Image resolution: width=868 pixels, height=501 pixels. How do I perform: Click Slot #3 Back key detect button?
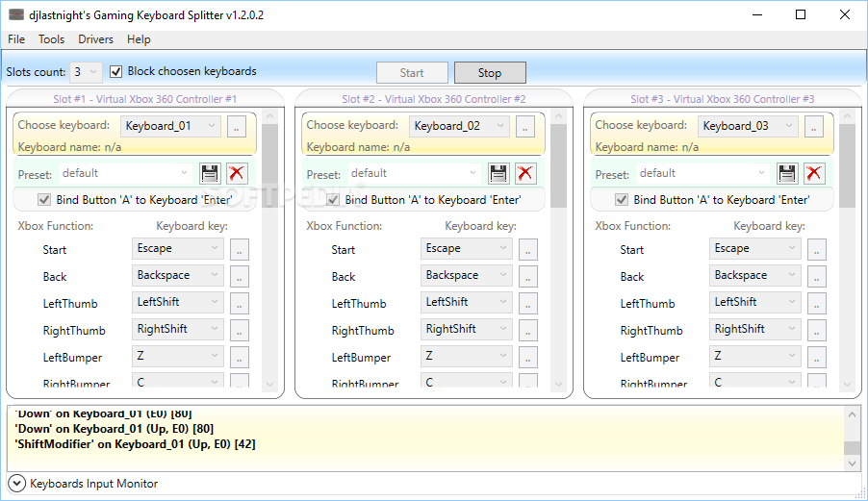click(x=817, y=276)
